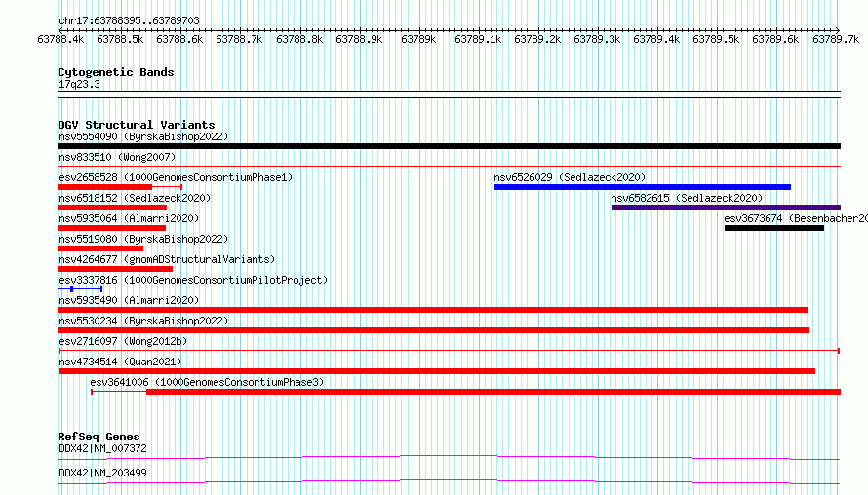Select the red nsv4734514 variant bar

pos(436,371)
